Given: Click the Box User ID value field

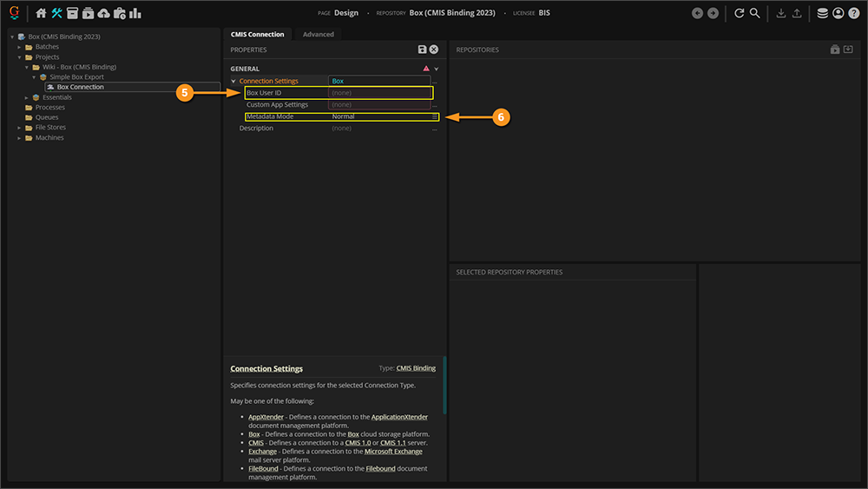Looking at the screenshot, I should coord(379,92).
